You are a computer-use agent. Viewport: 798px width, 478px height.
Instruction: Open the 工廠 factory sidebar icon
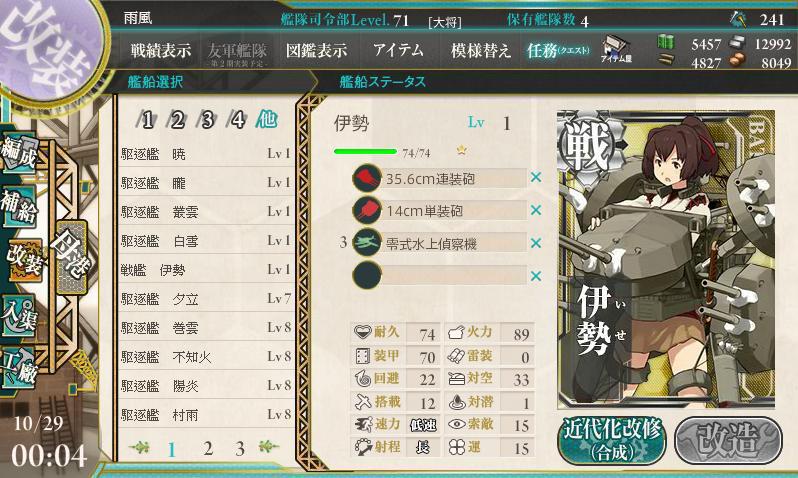pos(19,369)
